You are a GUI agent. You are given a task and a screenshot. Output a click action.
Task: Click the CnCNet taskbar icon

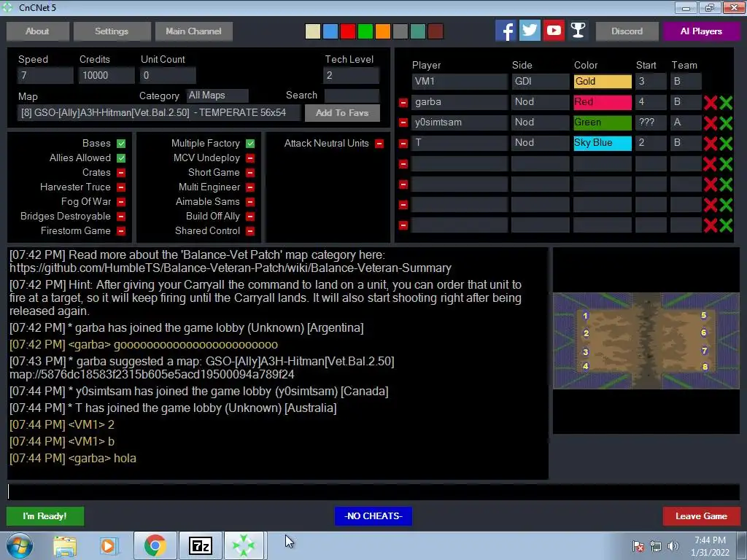point(244,545)
